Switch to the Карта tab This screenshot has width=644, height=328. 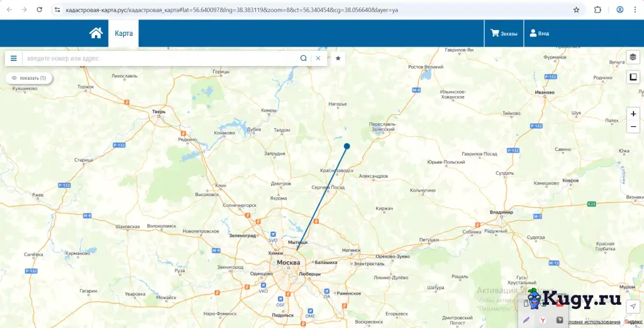[124, 33]
